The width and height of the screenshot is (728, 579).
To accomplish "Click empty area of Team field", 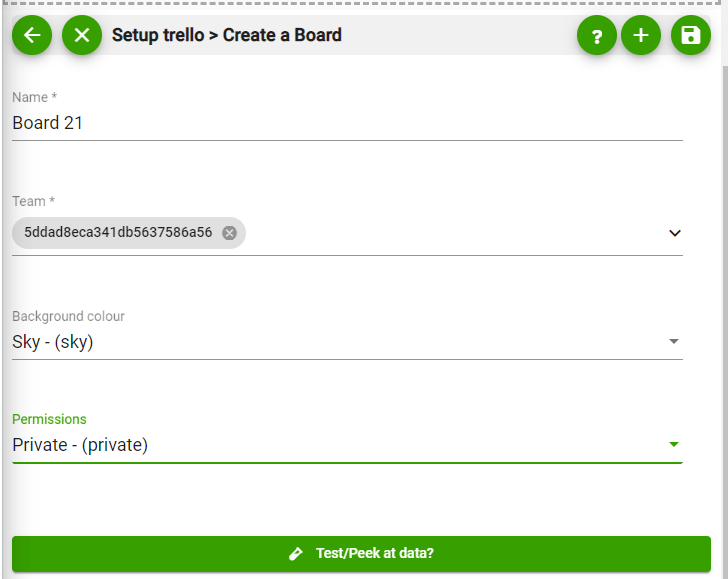I will click(455, 233).
